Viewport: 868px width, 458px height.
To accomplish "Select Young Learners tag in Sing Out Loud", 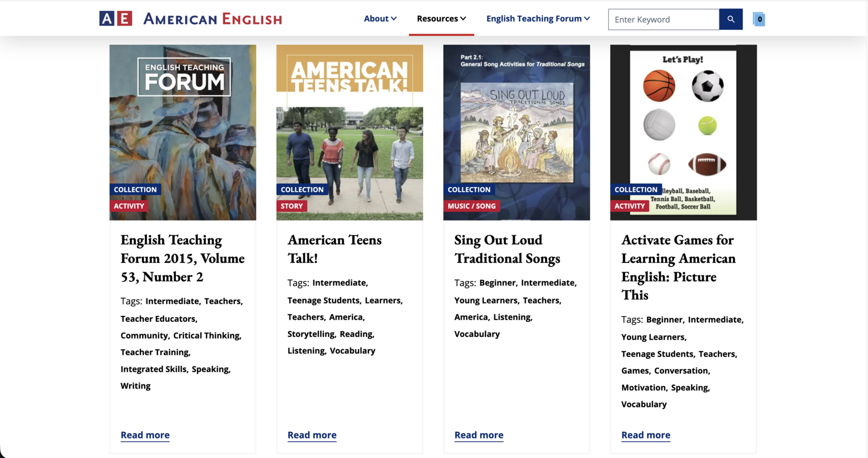I will pyautogui.click(x=486, y=300).
